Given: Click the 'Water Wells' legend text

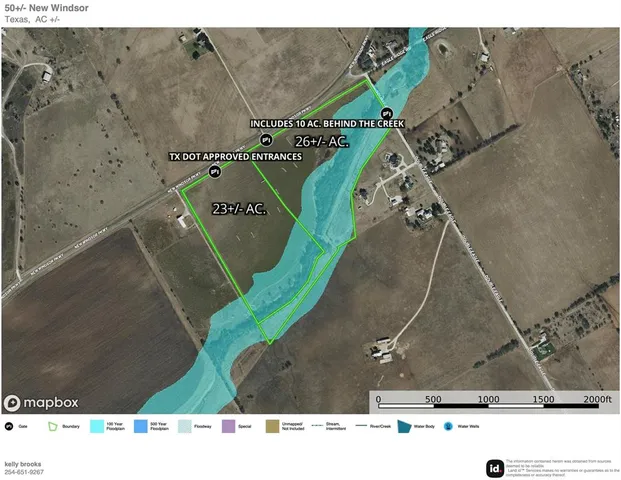Looking at the screenshot, I should [468, 427].
